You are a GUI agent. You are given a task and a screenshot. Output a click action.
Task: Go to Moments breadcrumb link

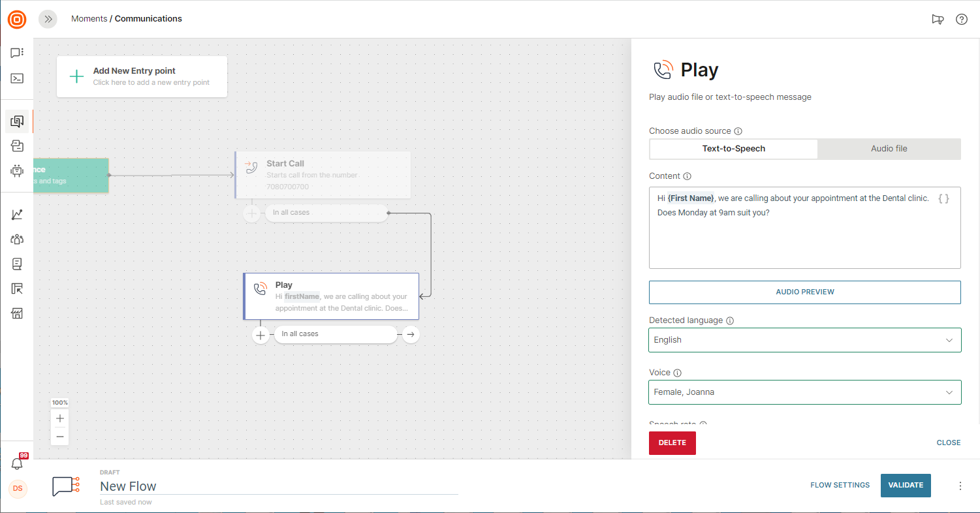pos(89,19)
